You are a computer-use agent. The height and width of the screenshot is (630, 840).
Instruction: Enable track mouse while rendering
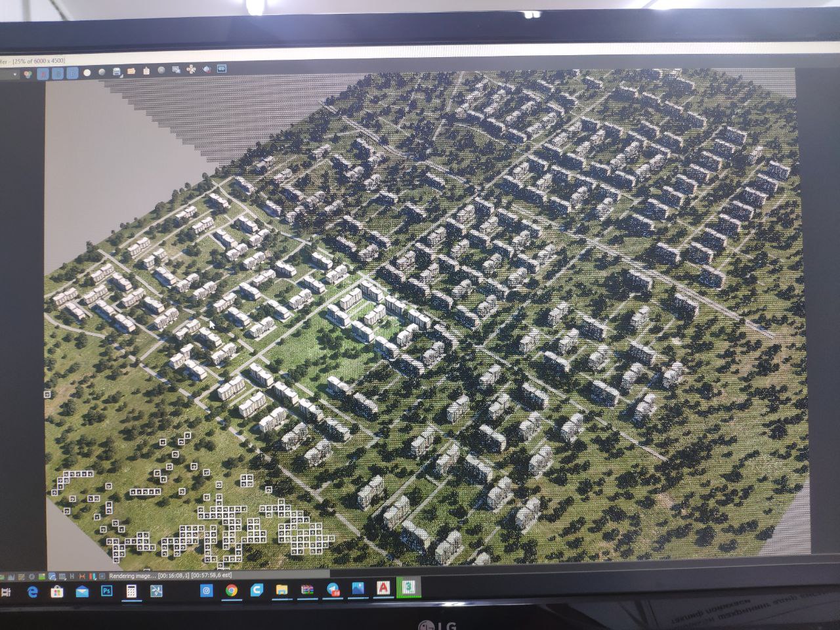191,69
